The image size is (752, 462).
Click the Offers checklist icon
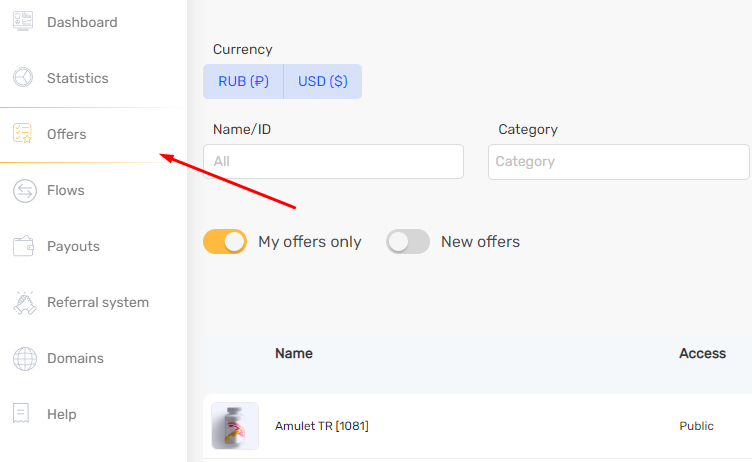23,134
